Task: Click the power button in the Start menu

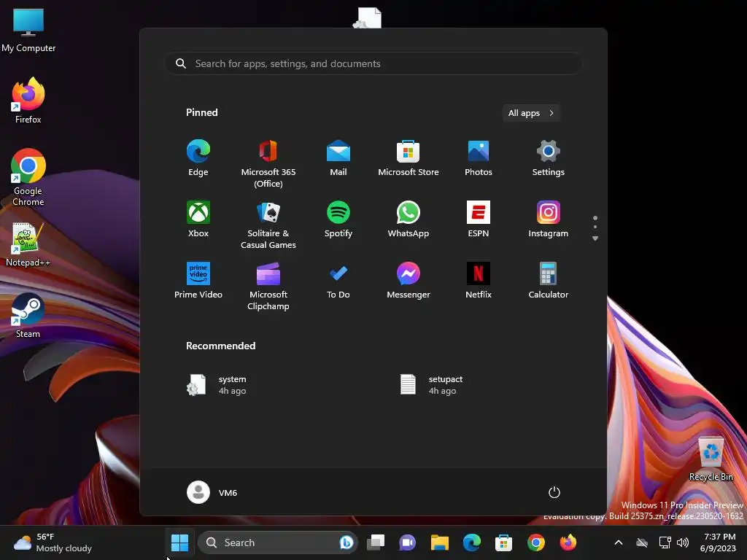Action: (x=554, y=492)
